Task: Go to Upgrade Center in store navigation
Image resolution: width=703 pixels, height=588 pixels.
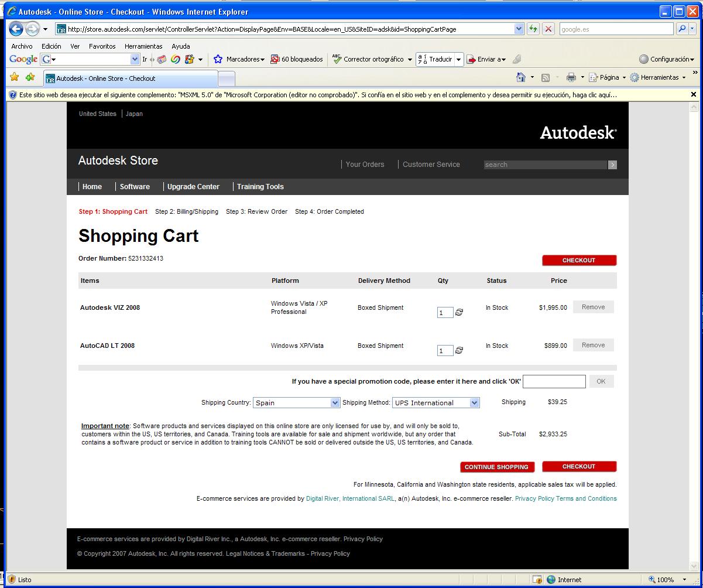Action: click(x=193, y=187)
